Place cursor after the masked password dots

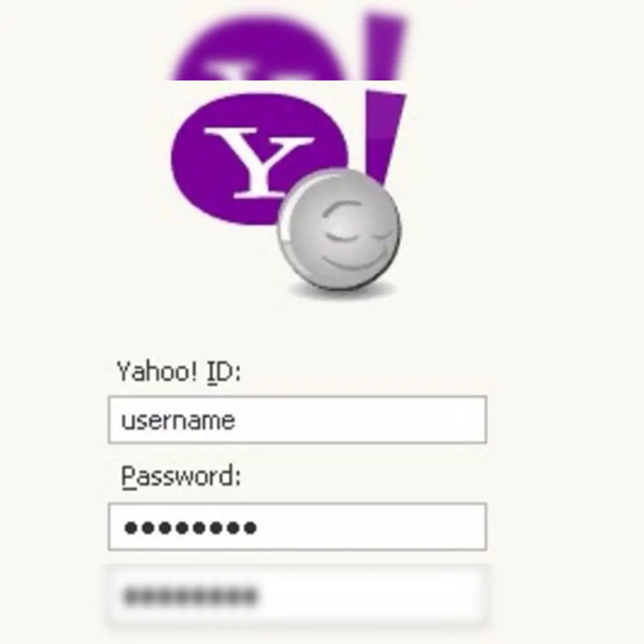tap(259, 528)
